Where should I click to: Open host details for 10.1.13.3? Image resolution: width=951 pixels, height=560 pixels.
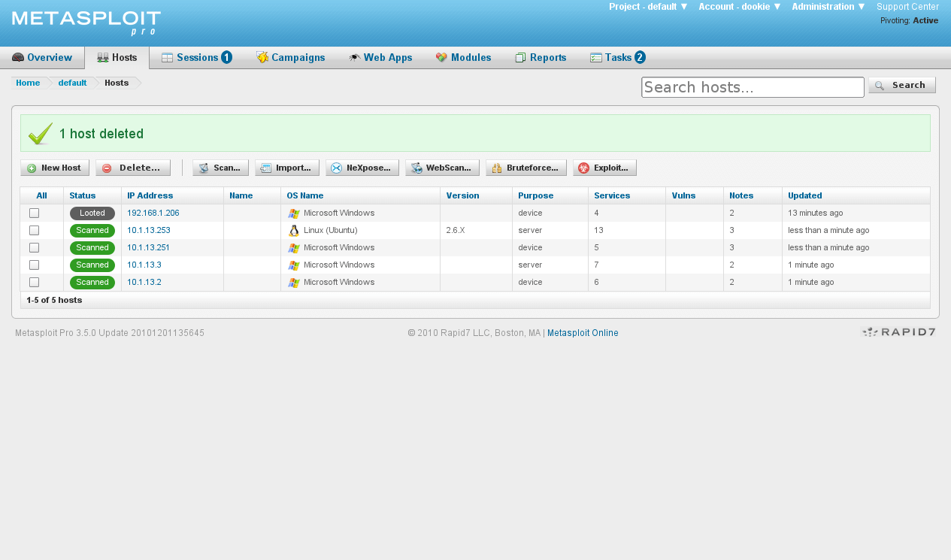coord(144,265)
